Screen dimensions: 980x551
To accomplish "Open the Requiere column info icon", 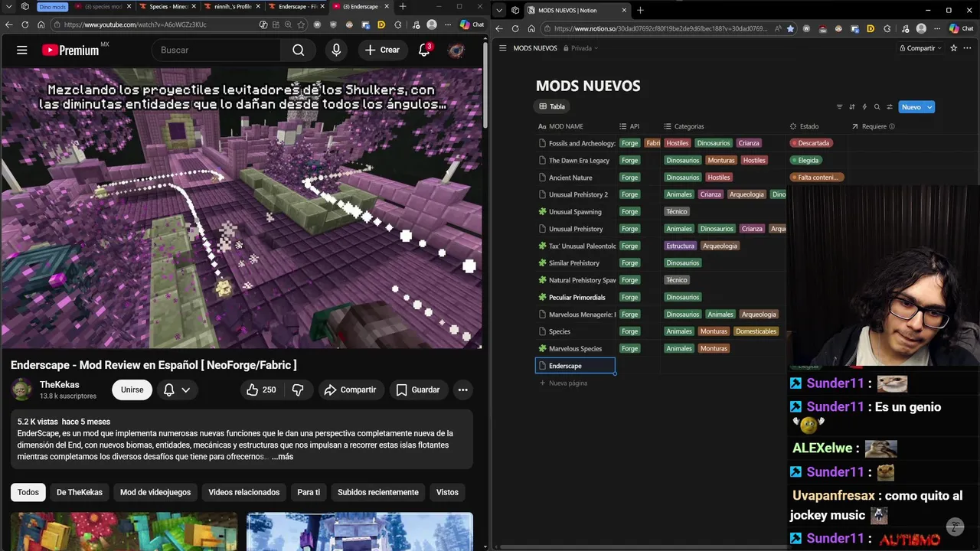I will click(x=892, y=126).
